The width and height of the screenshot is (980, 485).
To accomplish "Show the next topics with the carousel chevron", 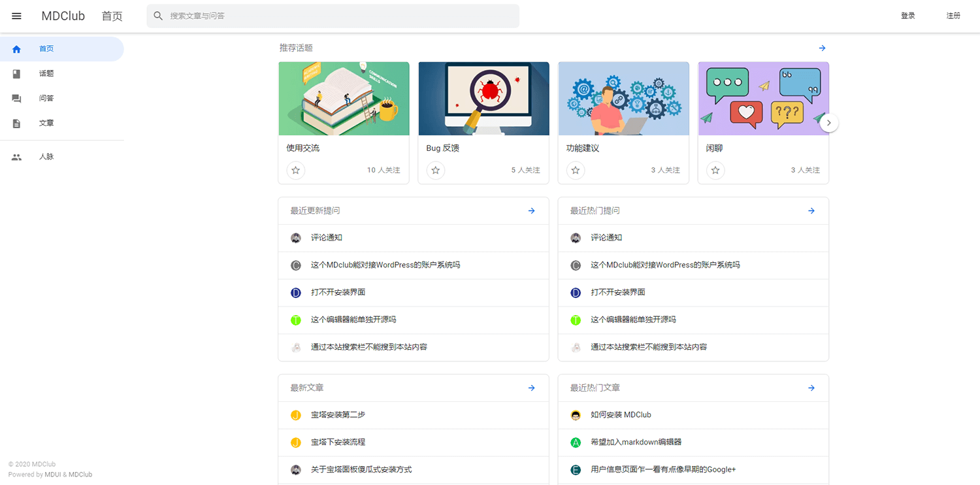I will pyautogui.click(x=829, y=122).
